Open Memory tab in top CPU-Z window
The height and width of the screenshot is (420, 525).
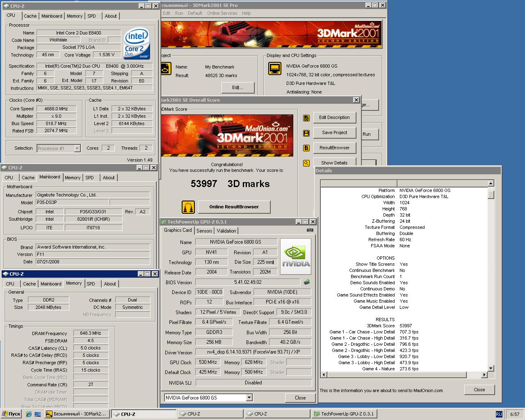click(x=75, y=16)
